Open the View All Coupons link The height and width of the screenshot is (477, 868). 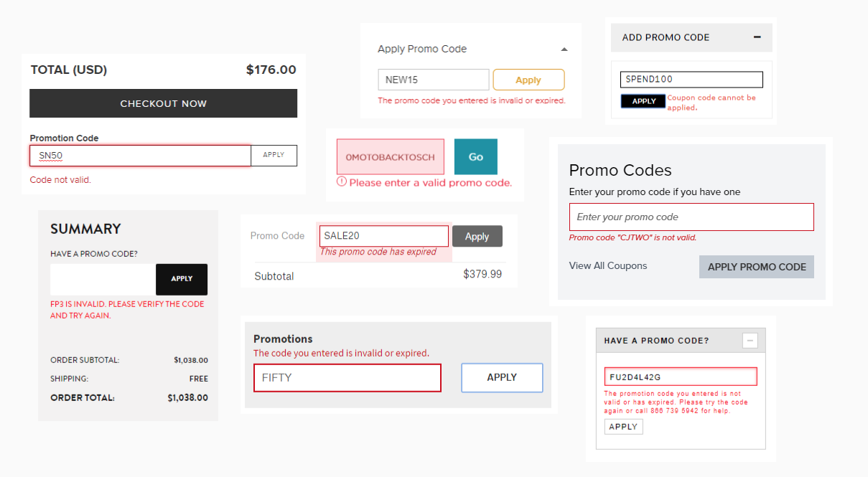coord(607,265)
